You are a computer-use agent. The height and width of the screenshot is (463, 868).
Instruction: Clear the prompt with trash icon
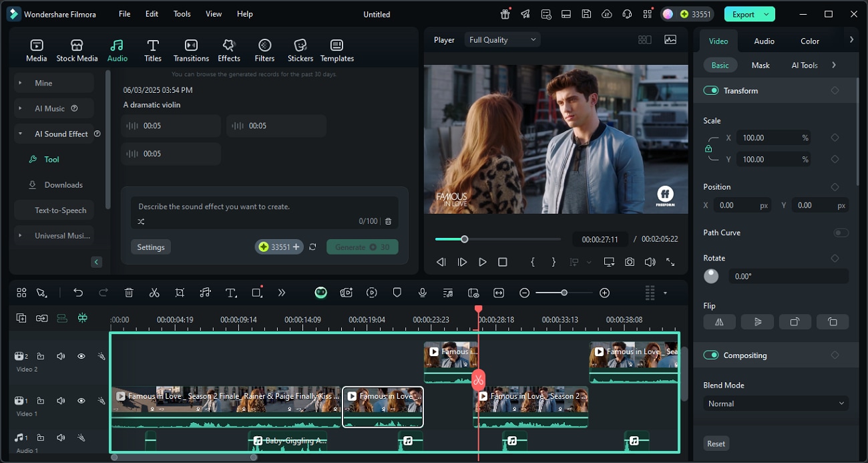389,221
